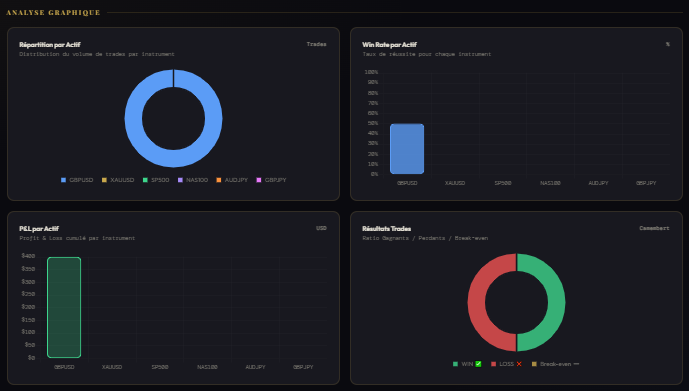Click the Camembert label on Résultats card

[x=654, y=228]
